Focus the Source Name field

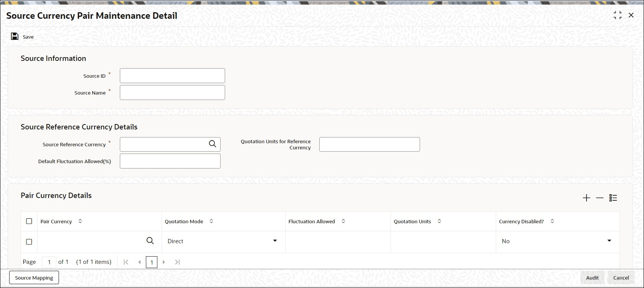[172, 92]
